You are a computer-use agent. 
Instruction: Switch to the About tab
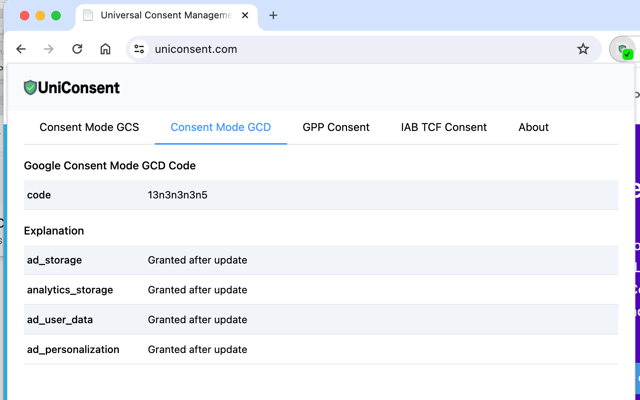click(x=533, y=127)
